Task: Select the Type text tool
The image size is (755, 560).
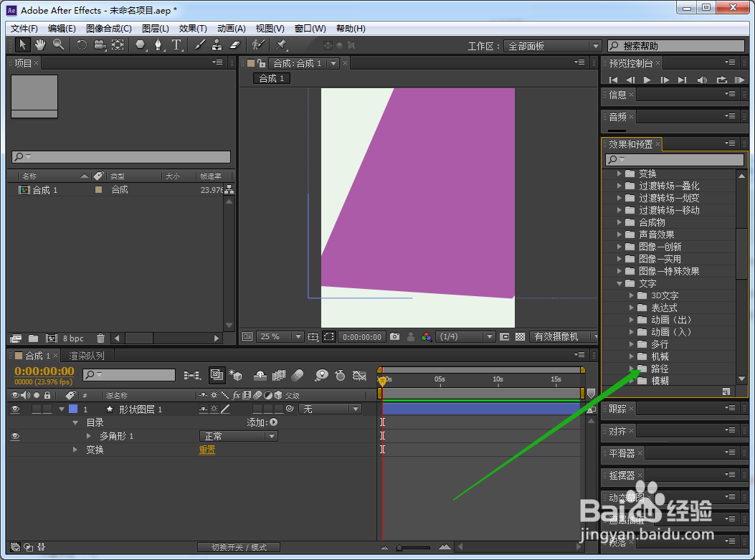Action: point(176,45)
